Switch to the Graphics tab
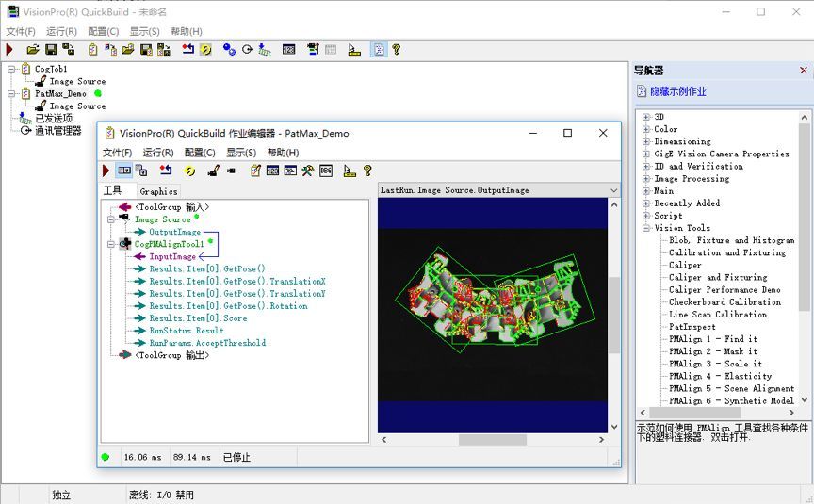 tap(158, 191)
